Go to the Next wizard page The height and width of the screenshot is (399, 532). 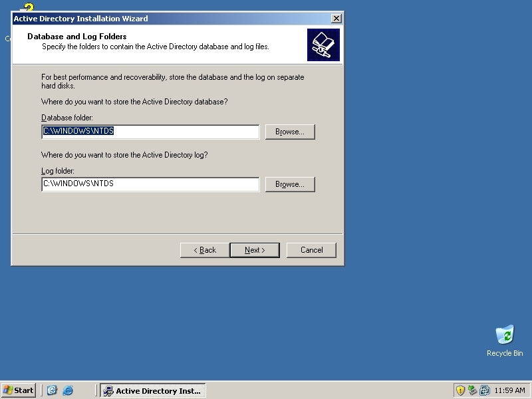coord(255,250)
